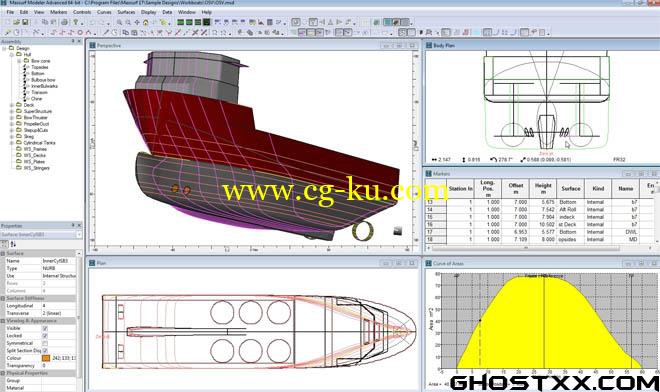Click the first green window layout icon
Screen dimensions: 660x392
(x=181, y=22)
